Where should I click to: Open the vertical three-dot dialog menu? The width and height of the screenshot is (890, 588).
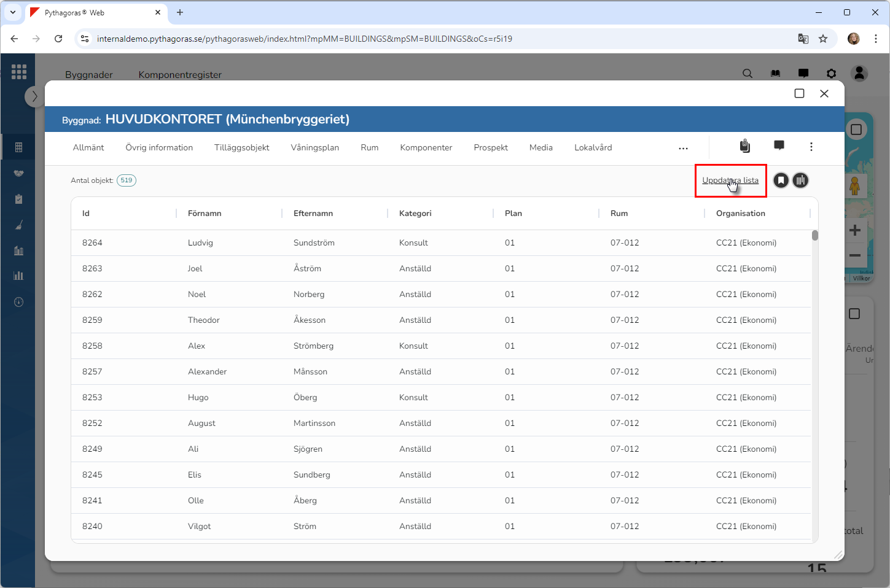click(x=811, y=147)
